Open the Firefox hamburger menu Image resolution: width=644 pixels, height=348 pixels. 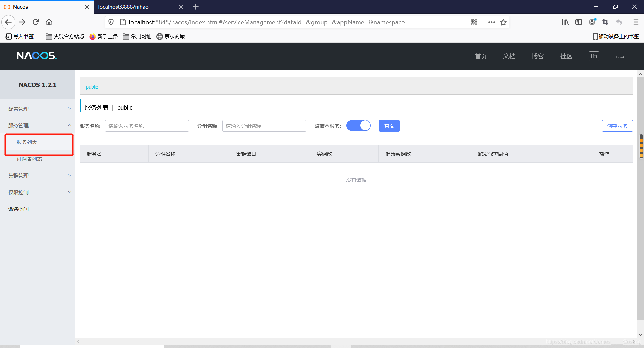coord(636,22)
